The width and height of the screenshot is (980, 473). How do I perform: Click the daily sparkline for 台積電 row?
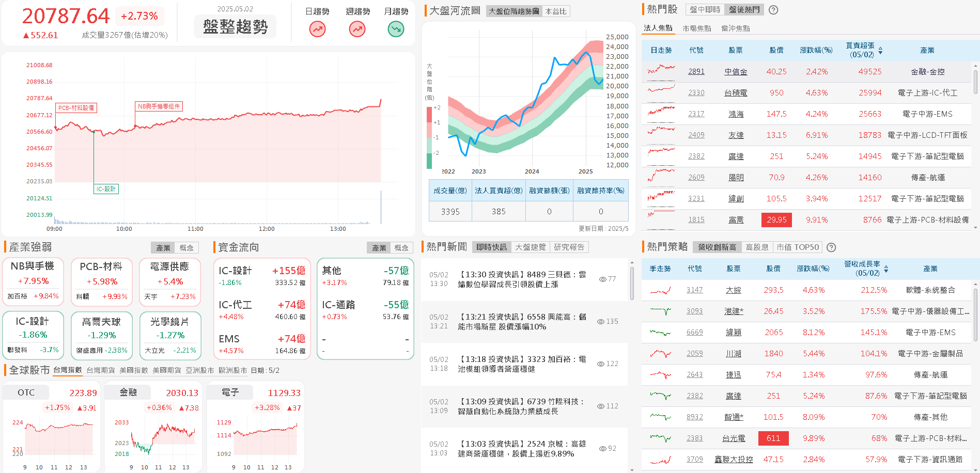(661, 93)
